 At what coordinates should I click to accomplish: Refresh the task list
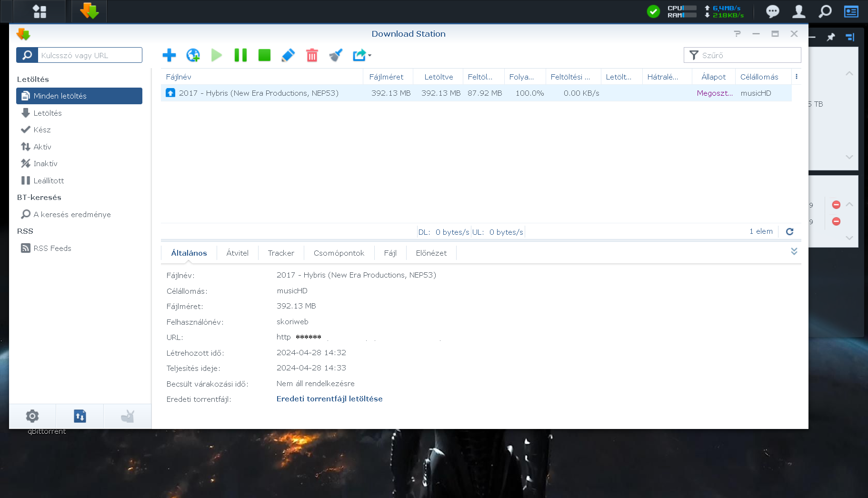point(789,231)
